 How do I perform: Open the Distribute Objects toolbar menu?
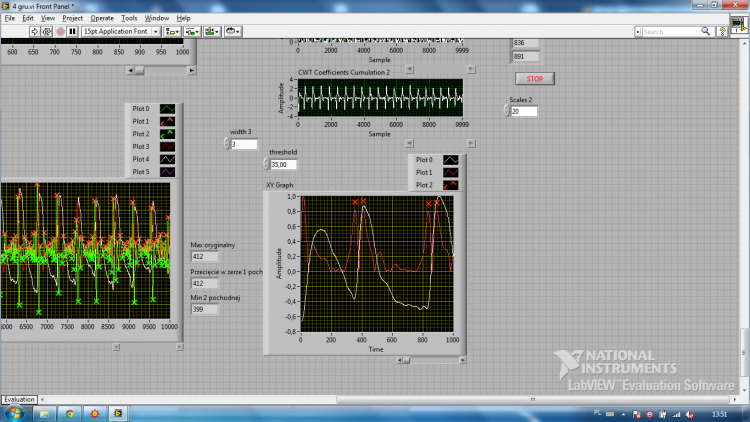(x=192, y=32)
